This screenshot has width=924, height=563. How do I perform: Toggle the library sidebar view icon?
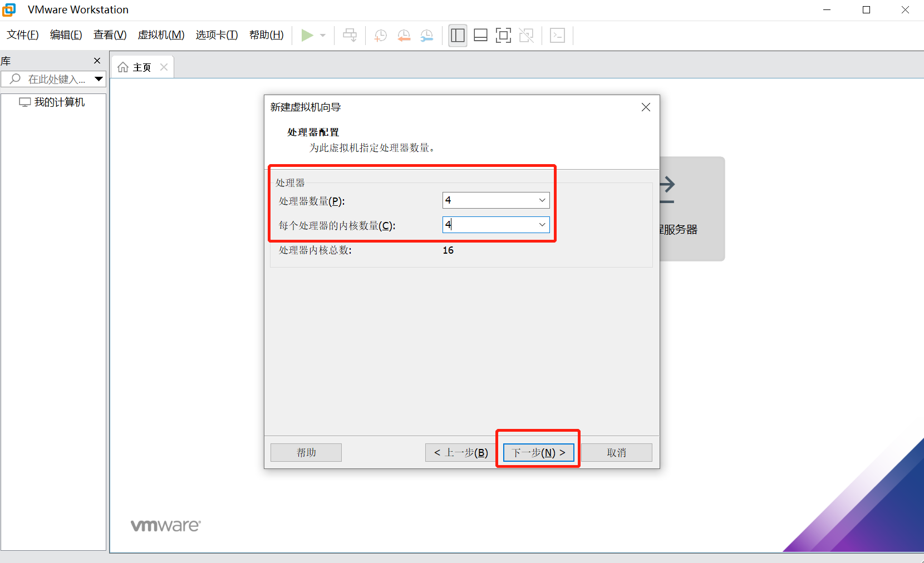458,36
